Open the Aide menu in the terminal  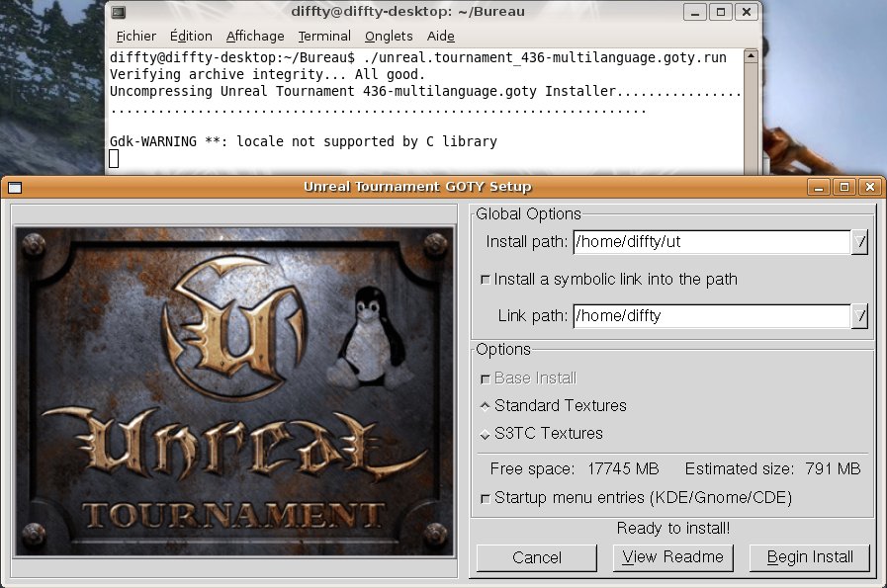pyautogui.click(x=441, y=37)
